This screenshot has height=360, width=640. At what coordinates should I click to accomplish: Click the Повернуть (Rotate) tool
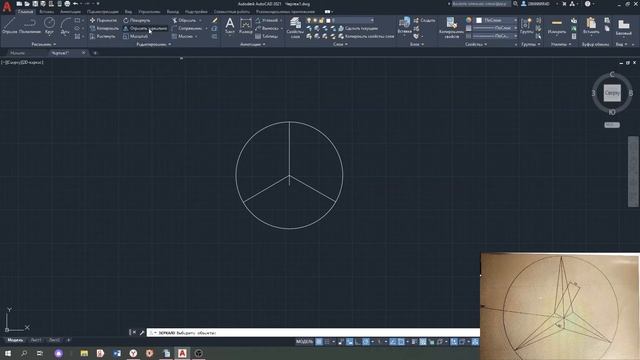point(137,20)
